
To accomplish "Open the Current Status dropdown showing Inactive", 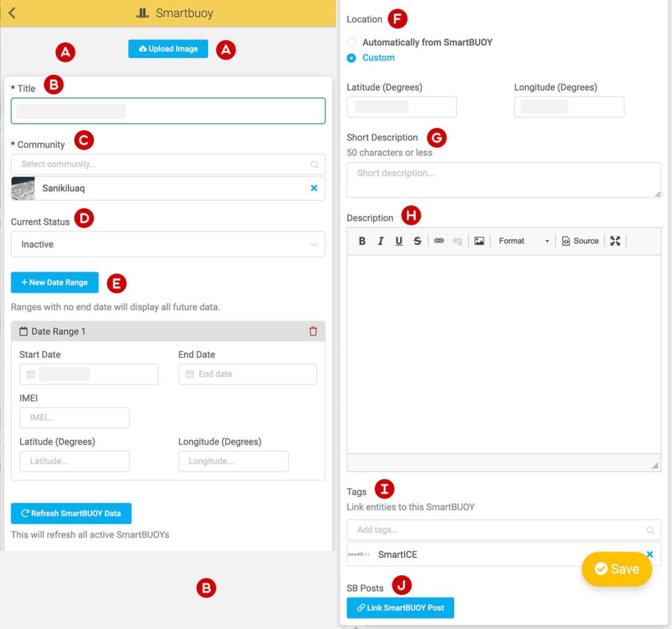I will coord(168,244).
